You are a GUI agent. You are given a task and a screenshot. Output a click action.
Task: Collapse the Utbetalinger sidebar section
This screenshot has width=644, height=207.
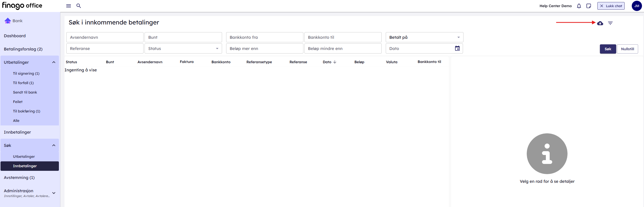[x=54, y=62]
